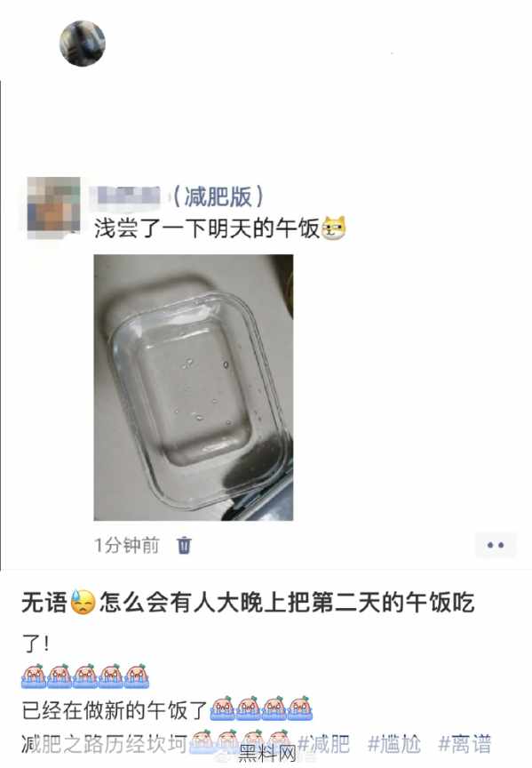Tap last crying peach emoji below 了!

coord(137,676)
